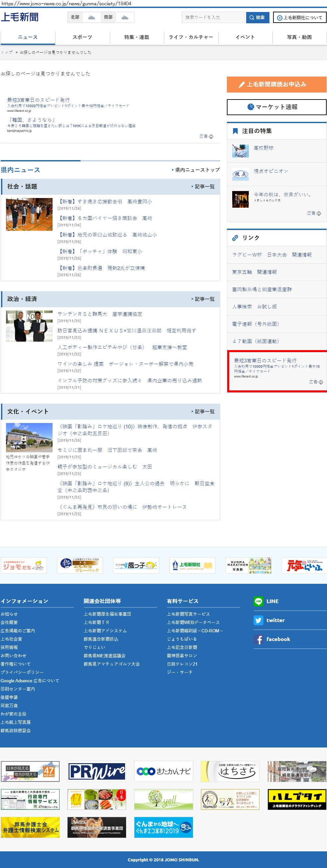
Task: Click the ハレブタイ crowdfunding banner
Action: pos(297,799)
